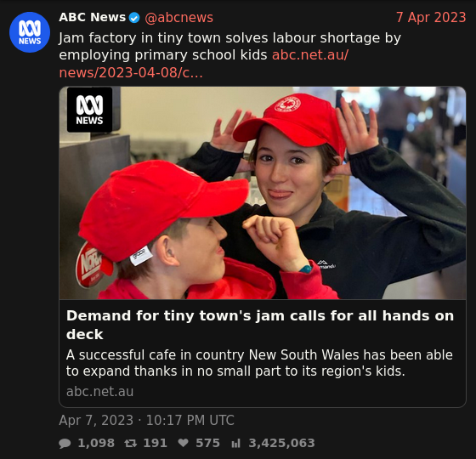This screenshot has height=459, width=476.
Task: Click the 575 likes count
Action: 207,443
